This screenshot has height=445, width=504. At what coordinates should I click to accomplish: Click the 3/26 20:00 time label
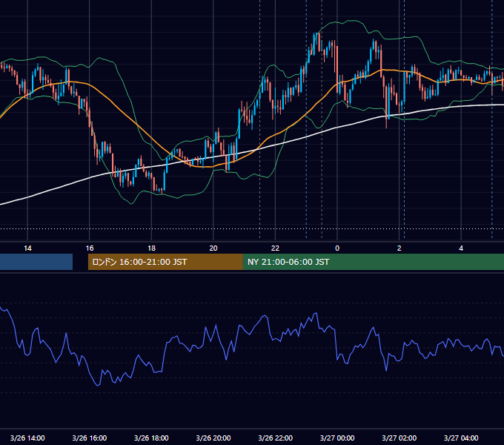coord(213,438)
